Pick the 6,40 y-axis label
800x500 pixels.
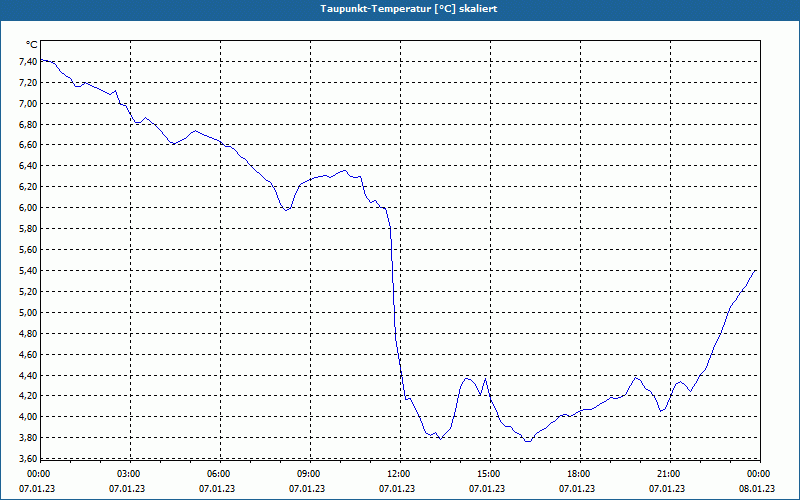(29, 166)
